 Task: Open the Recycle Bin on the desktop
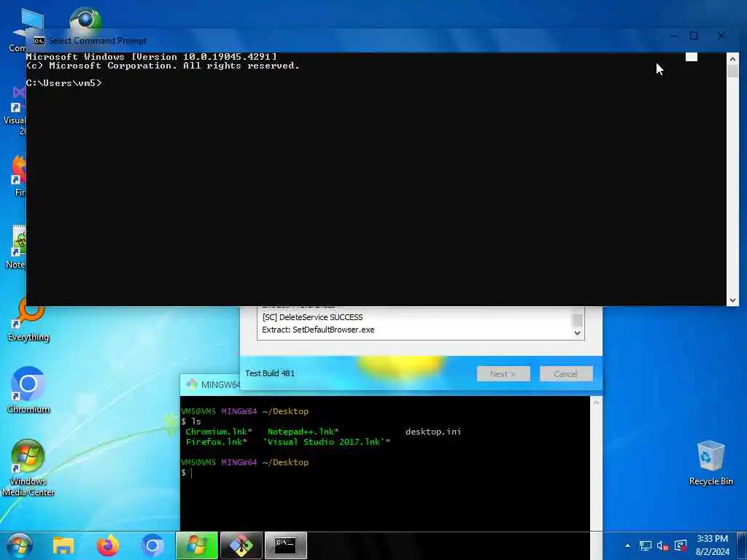711,463
